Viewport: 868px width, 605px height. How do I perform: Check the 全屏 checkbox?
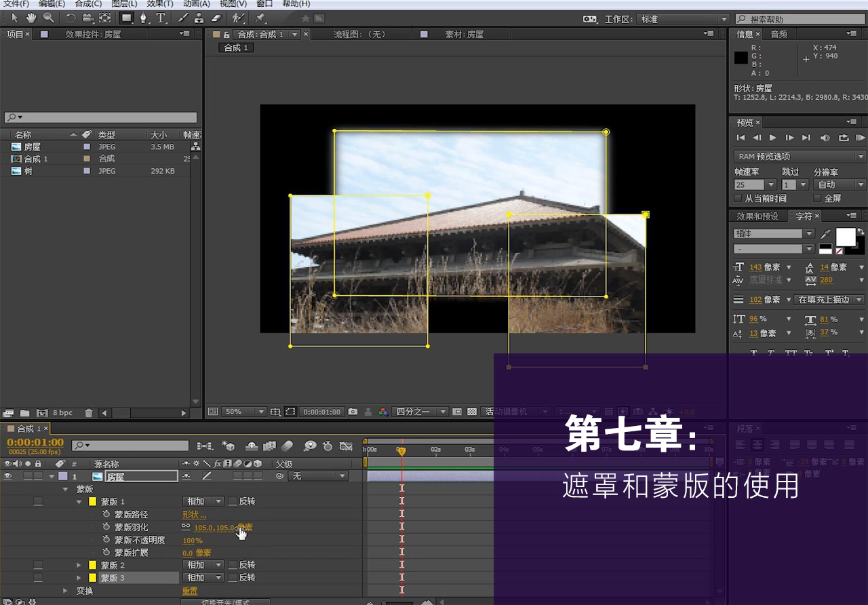[x=817, y=199]
